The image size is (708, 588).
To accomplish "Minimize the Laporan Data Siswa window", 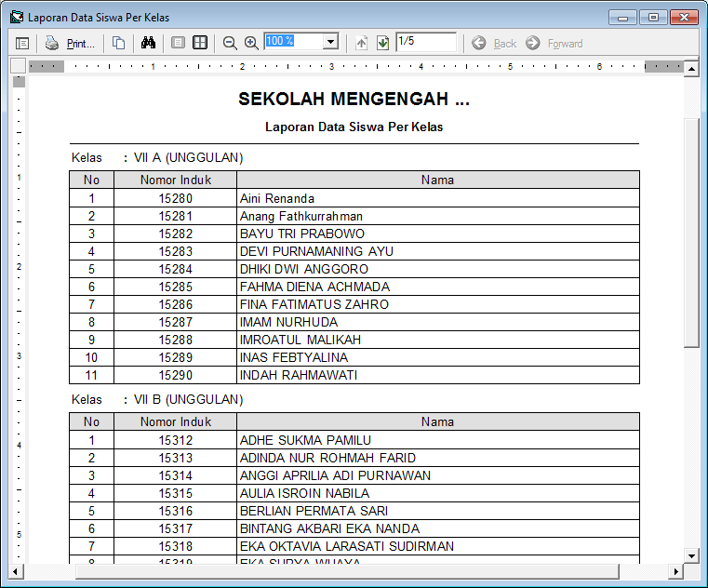I will [x=622, y=18].
